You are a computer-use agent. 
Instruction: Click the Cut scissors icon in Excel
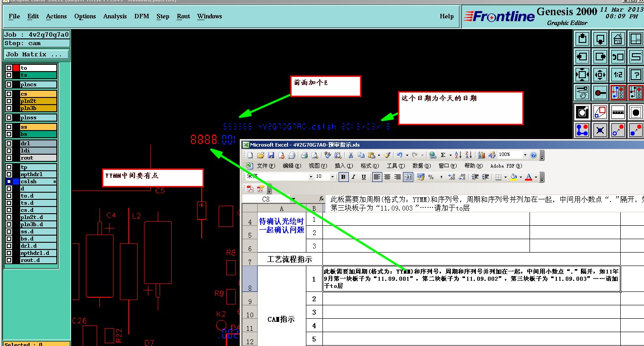tap(351, 155)
